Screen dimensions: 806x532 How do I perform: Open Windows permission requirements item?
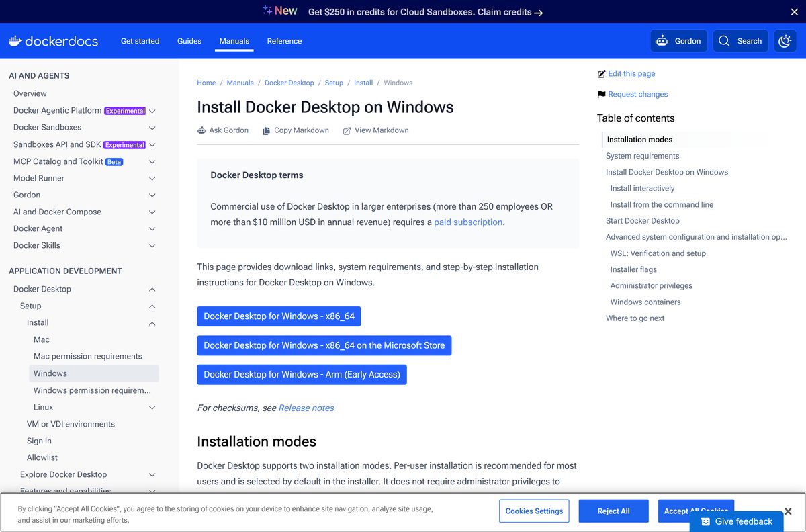pyautogui.click(x=92, y=390)
